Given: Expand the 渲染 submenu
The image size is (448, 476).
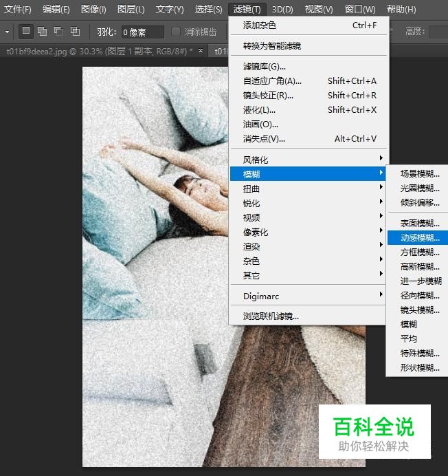Looking at the screenshot, I should click(308, 246).
